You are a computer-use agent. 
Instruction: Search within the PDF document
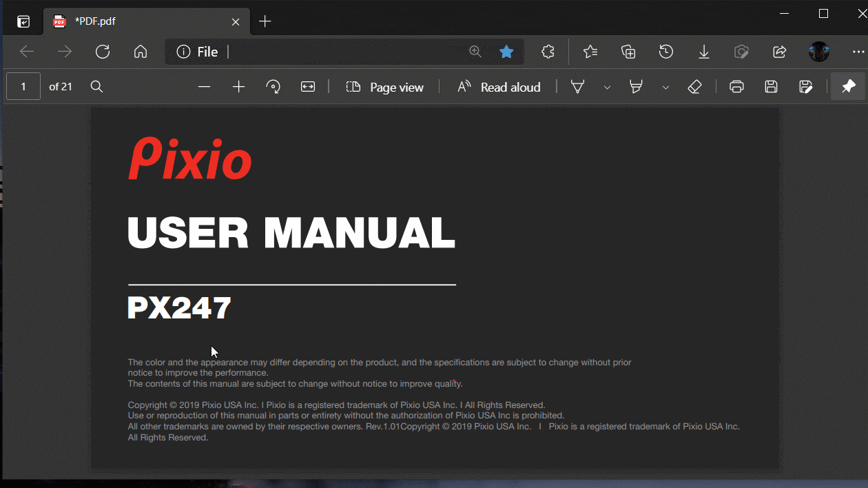(x=97, y=87)
